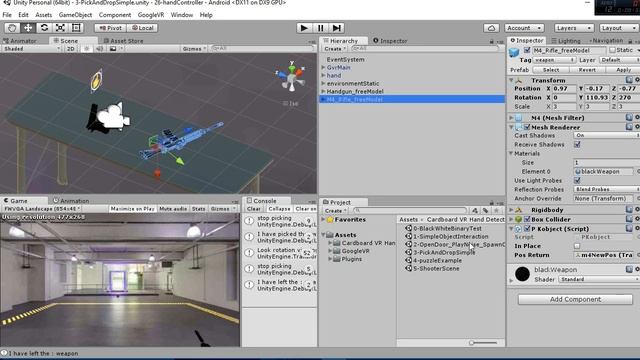
Task: Open the Shaded draw mode dropdown
Action: [31, 49]
